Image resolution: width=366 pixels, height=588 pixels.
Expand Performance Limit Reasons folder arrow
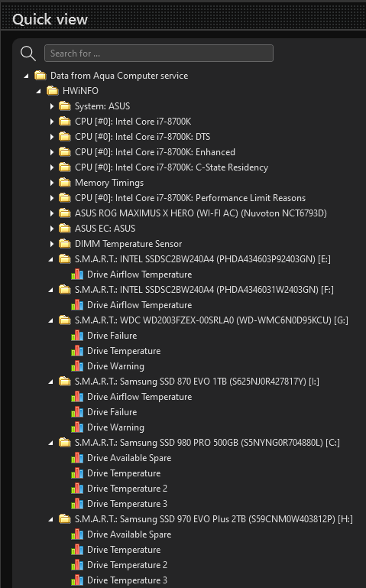click(52, 198)
